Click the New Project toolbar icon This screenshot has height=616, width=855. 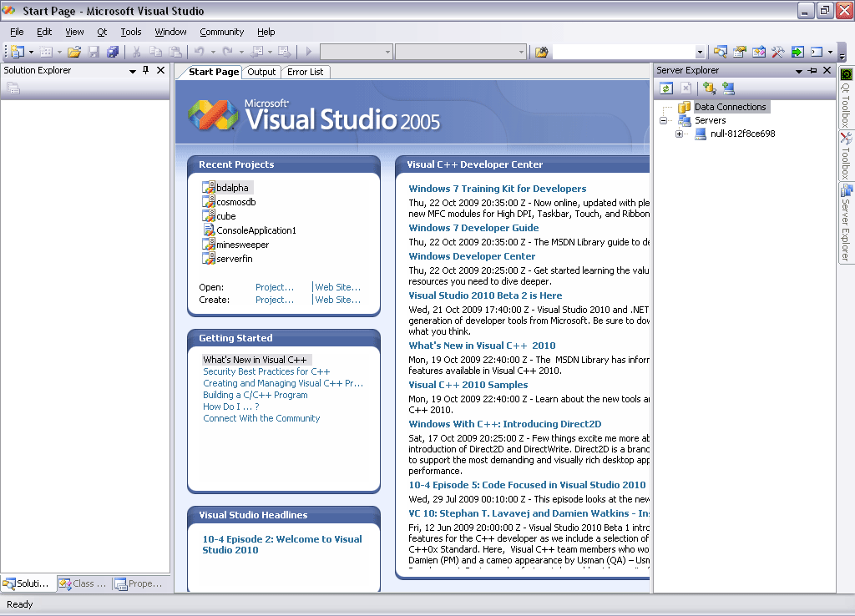click(x=18, y=52)
